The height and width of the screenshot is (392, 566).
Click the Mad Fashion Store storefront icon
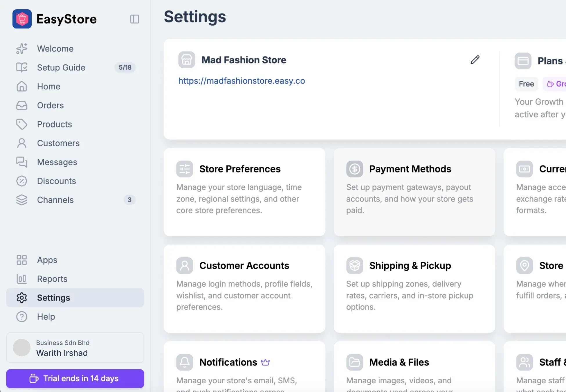187,60
